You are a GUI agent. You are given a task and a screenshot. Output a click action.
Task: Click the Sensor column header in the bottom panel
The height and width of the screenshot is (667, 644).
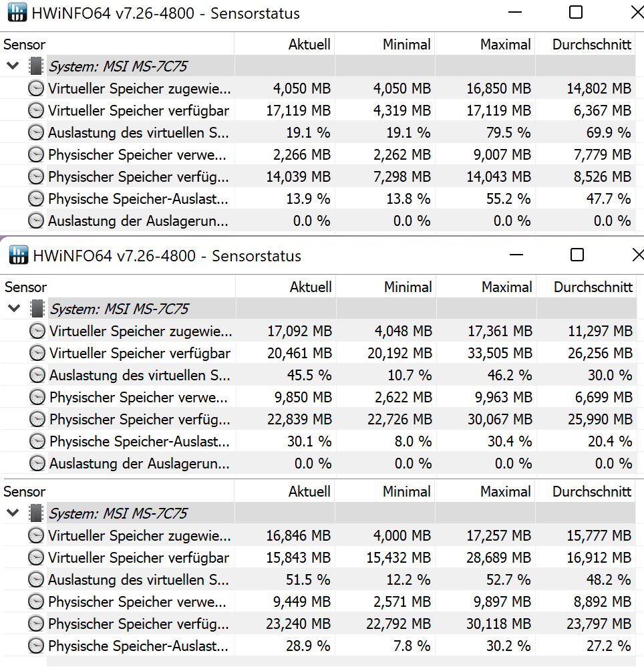25,491
